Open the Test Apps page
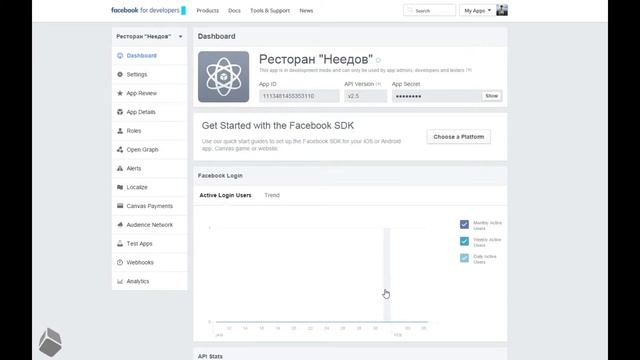This screenshot has height=360, width=640. click(x=139, y=243)
